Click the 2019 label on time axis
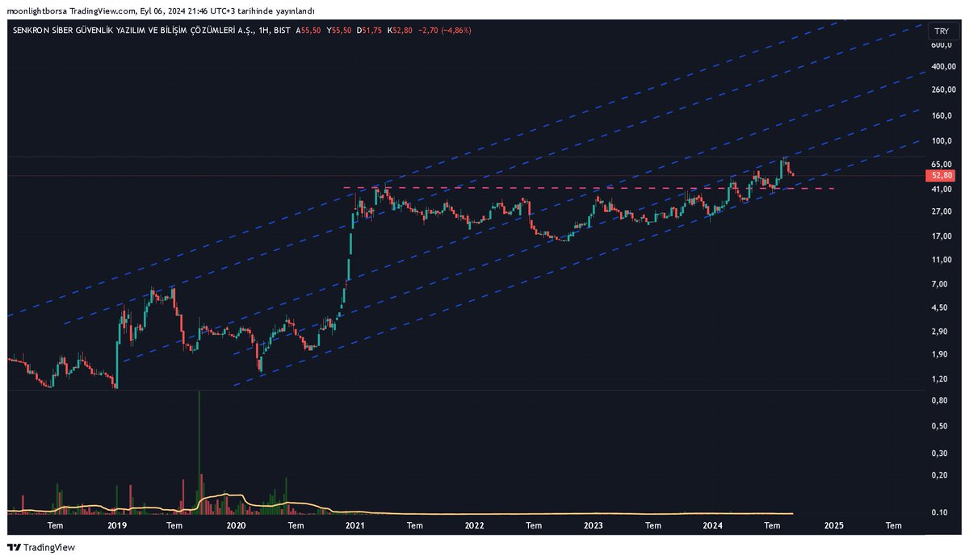Image resolution: width=969 pixels, height=560 pixels. 117,525
